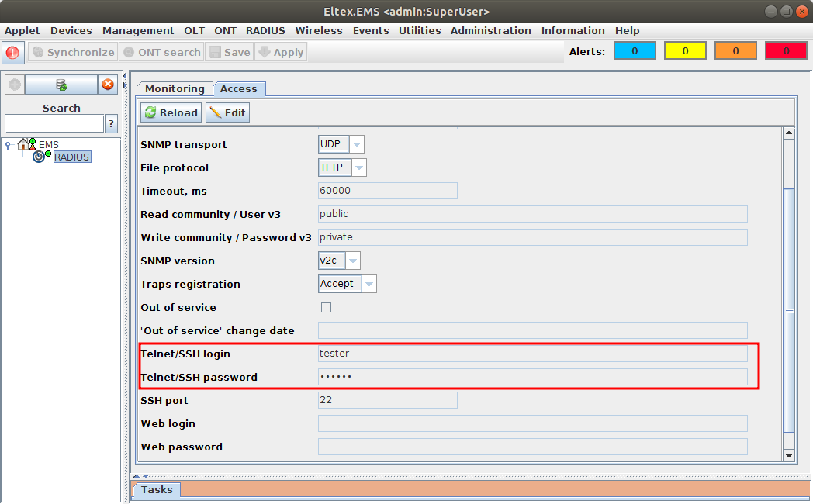Screen dimensions: 813x504
Task: Click the orange delete icon in tree panel
Action: 108,85
